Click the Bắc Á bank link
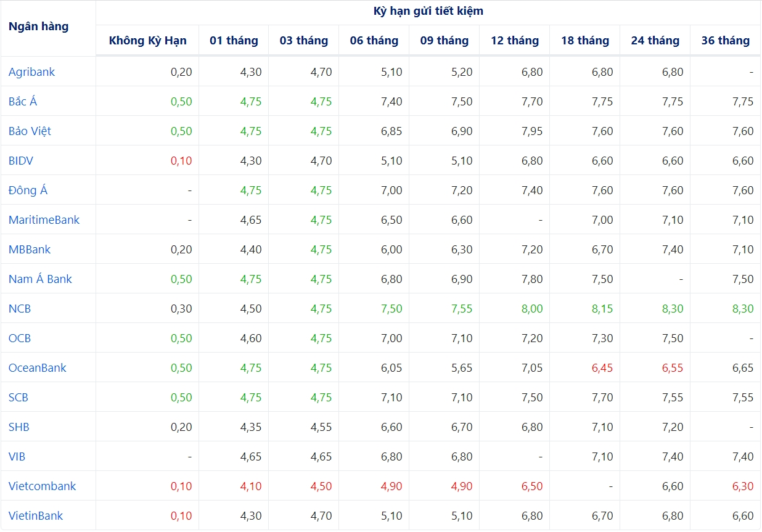762x532 pixels. (x=23, y=102)
